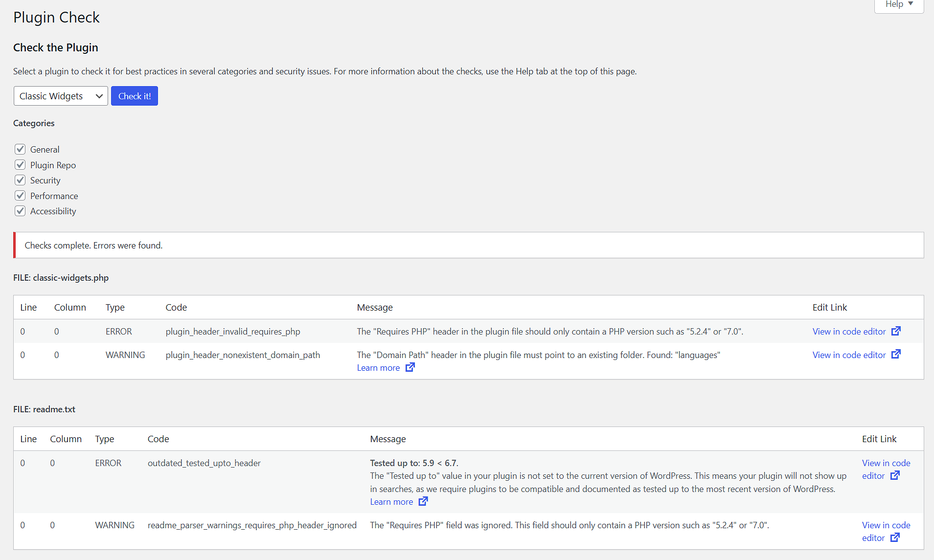Disable the Accessibility check category

20,211
